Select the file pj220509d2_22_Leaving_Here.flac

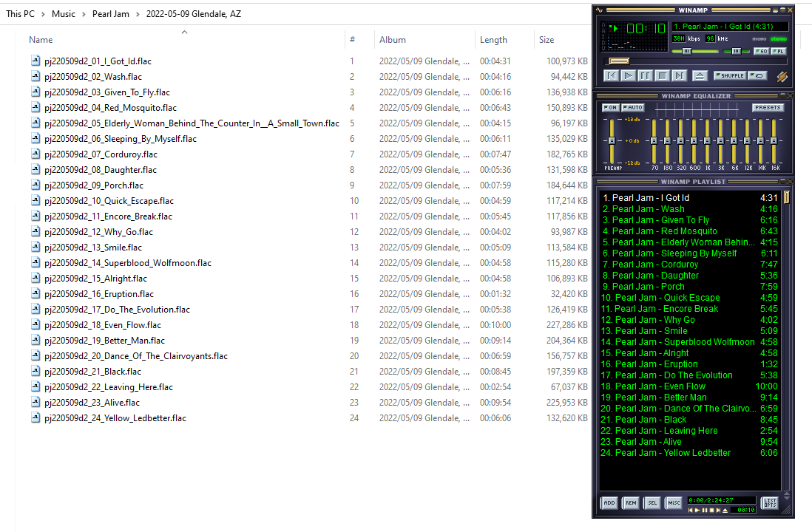tap(109, 387)
